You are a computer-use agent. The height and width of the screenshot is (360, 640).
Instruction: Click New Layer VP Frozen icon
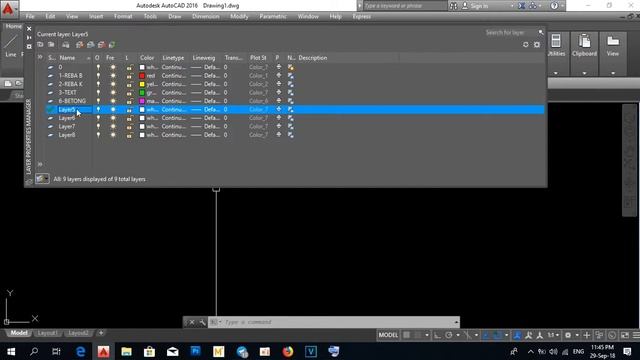(91, 44)
